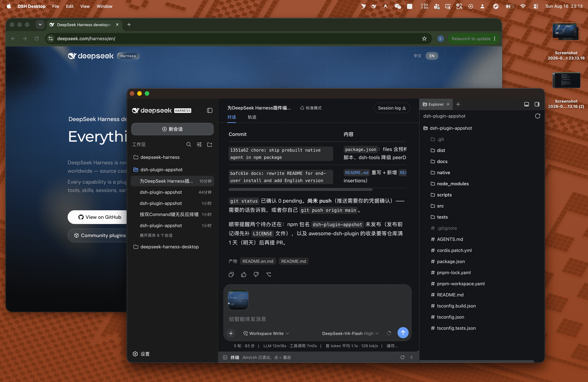This screenshot has height=382, width=588.
Task: Collapse the dsh-plugin-appshot workspace in sidebar
Action: coord(172,169)
